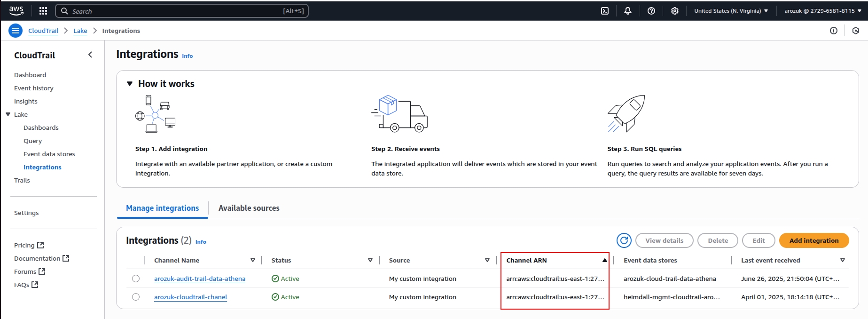Collapse the How it works section

tap(130, 84)
